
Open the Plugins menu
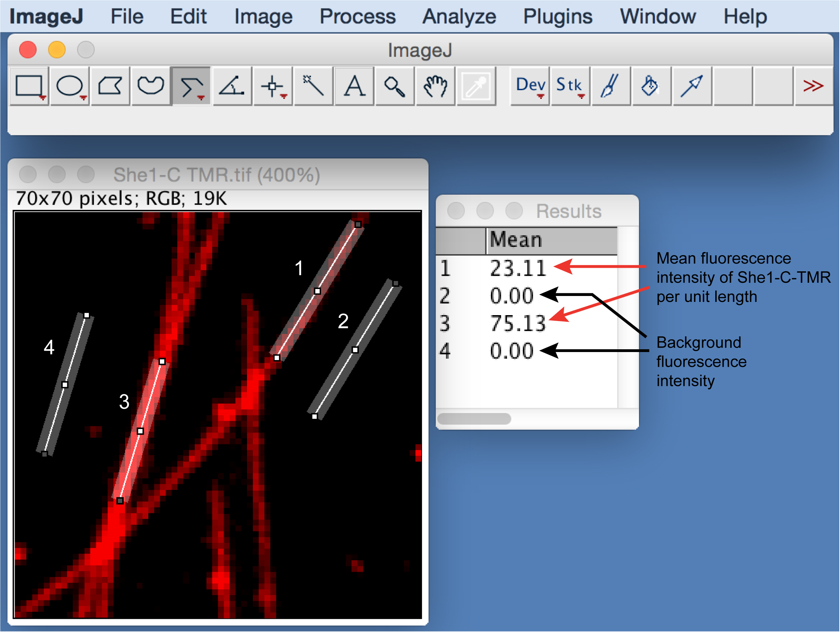click(x=557, y=16)
